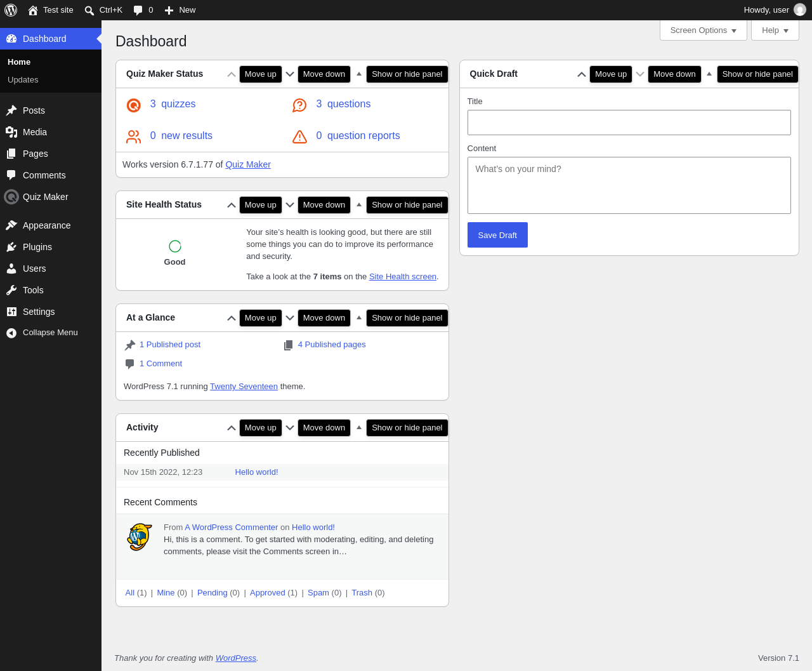Click the WordPress logo in admin bar

tap(11, 10)
